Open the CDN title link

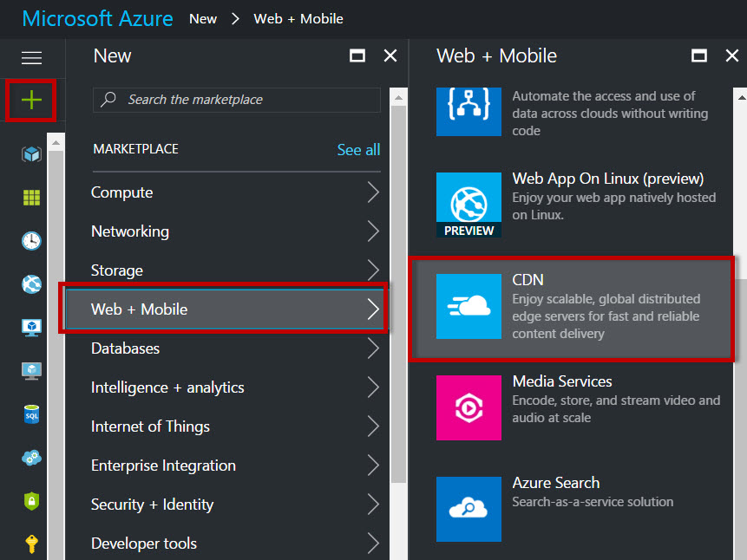click(527, 279)
